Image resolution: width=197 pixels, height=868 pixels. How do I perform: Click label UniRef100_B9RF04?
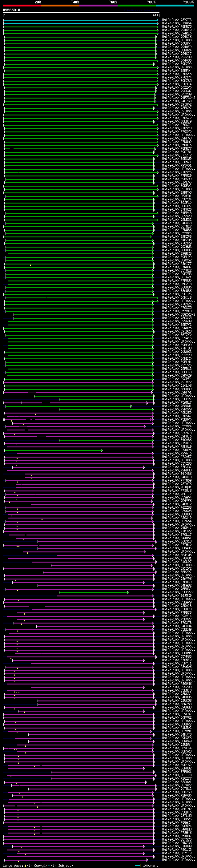[176, 71]
